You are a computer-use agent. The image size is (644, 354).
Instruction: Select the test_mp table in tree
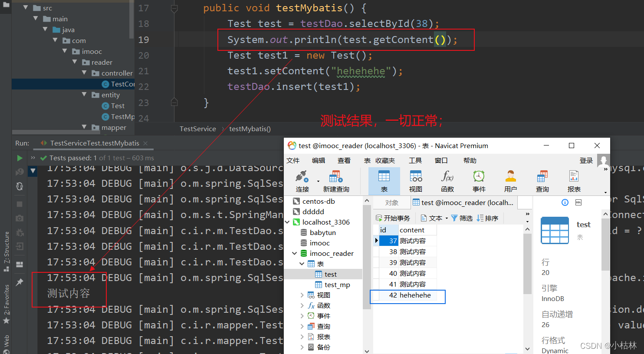[337, 285]
